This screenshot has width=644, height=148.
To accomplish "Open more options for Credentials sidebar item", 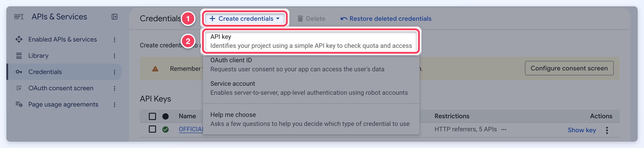I will (115, 72).
